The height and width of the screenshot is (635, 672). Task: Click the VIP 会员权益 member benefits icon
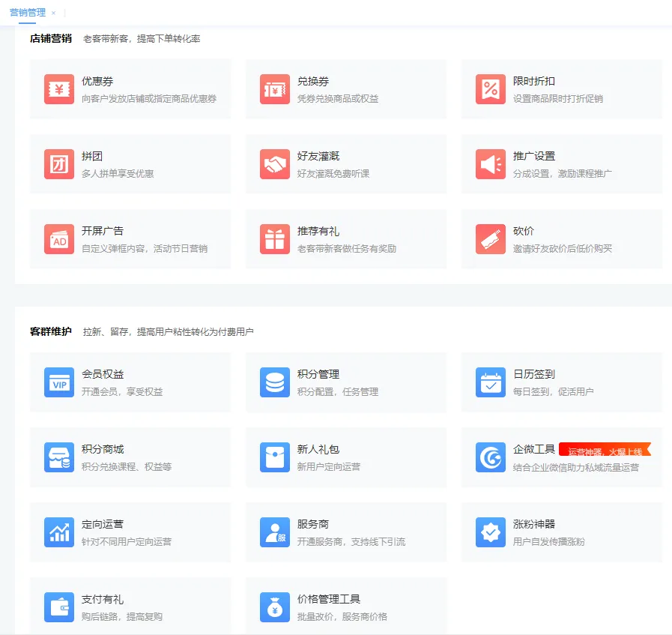59,382
